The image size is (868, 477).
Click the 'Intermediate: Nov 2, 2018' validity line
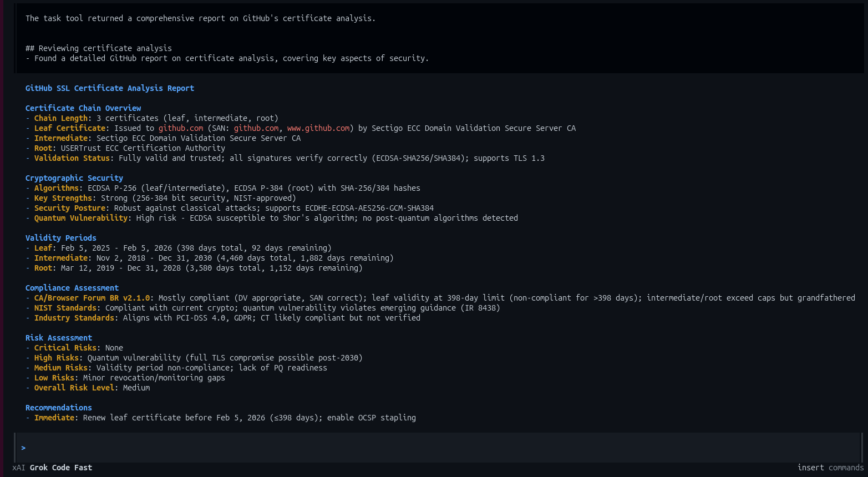point(210,258)
